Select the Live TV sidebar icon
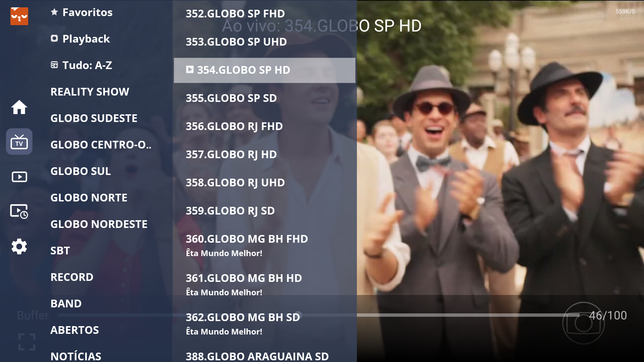This screenshot has height=362, width=644. (x=19, y=142)
